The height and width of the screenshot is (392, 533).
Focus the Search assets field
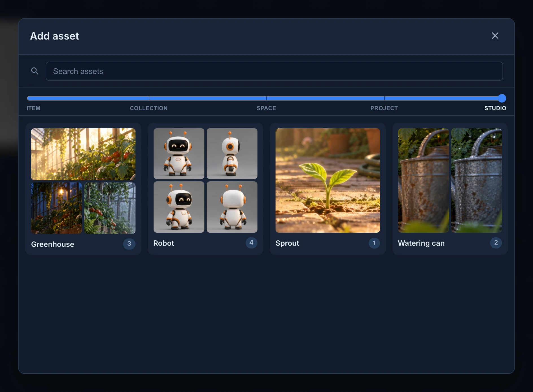tap(274, 71)
